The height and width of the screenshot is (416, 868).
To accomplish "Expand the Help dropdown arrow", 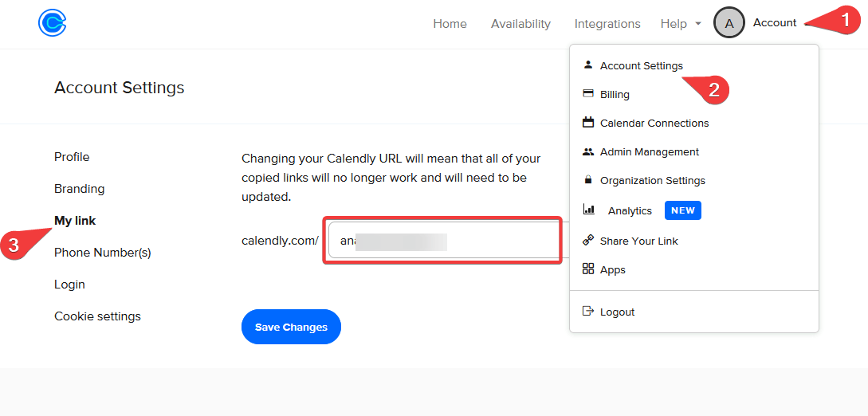I will [x=698, y=24].
